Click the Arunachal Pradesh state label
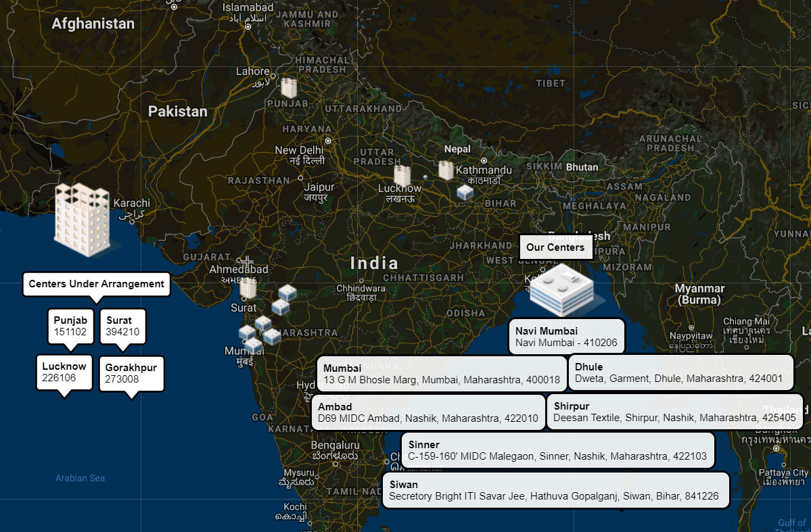 point(670,143)
